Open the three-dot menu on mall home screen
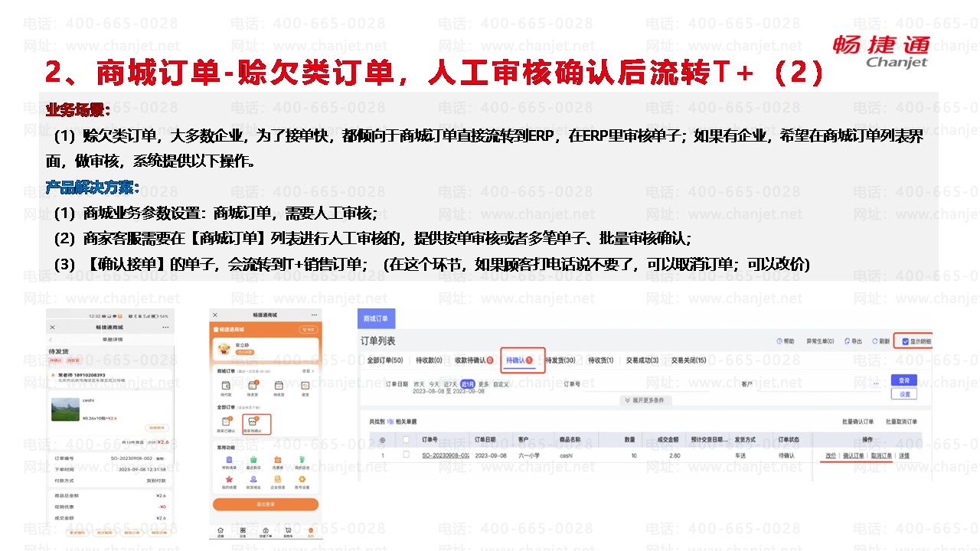Image resolution: width=980 pixels, height=551 pixels. click(313, 315)
